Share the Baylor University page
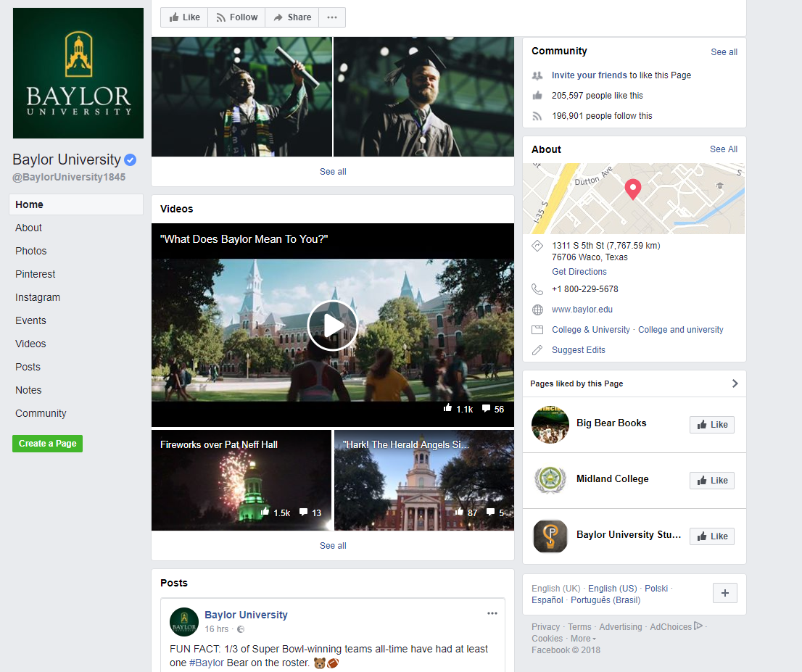Image resolution: width=802 pixels, height=672 pixels. [x=292, y=17]
